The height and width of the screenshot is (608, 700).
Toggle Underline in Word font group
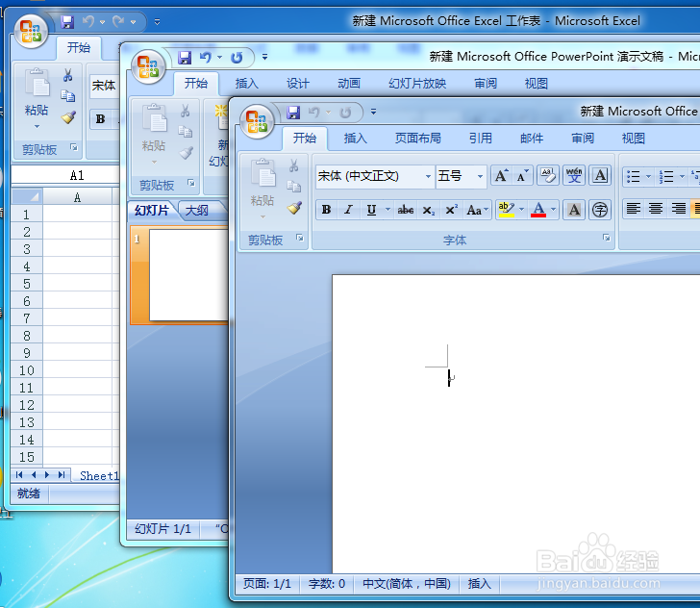tap(371, 210)
